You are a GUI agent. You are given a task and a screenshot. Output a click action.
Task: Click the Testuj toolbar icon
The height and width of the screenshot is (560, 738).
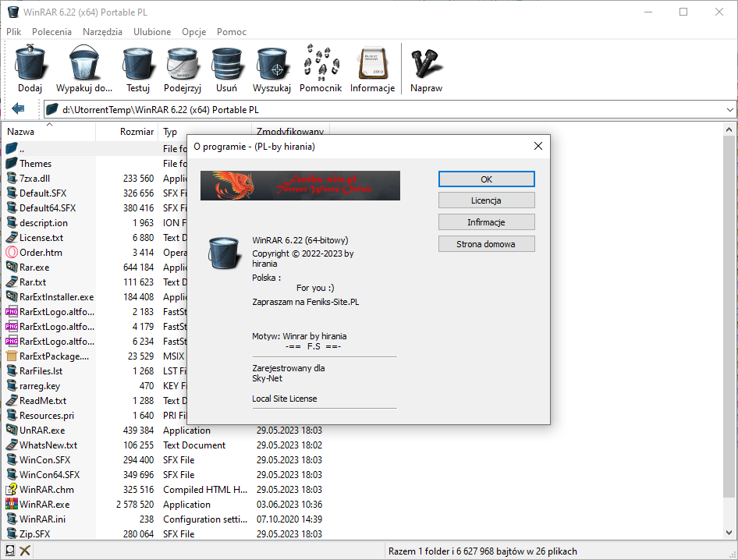point(138,63)
